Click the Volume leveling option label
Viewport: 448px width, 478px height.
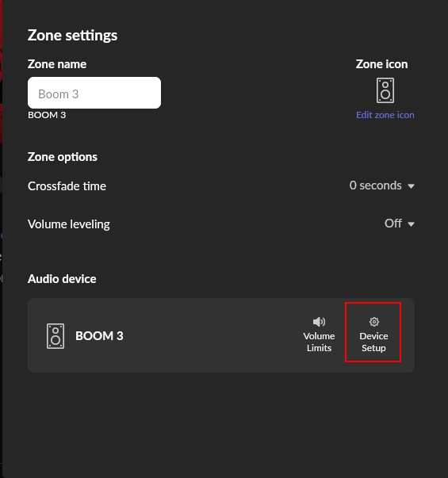pos(69,224)
